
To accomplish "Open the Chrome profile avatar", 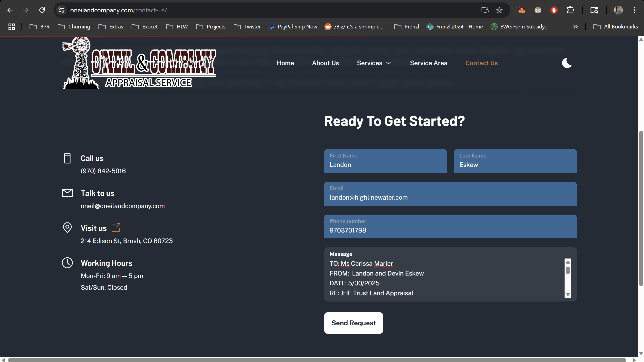I will (618, 10).
